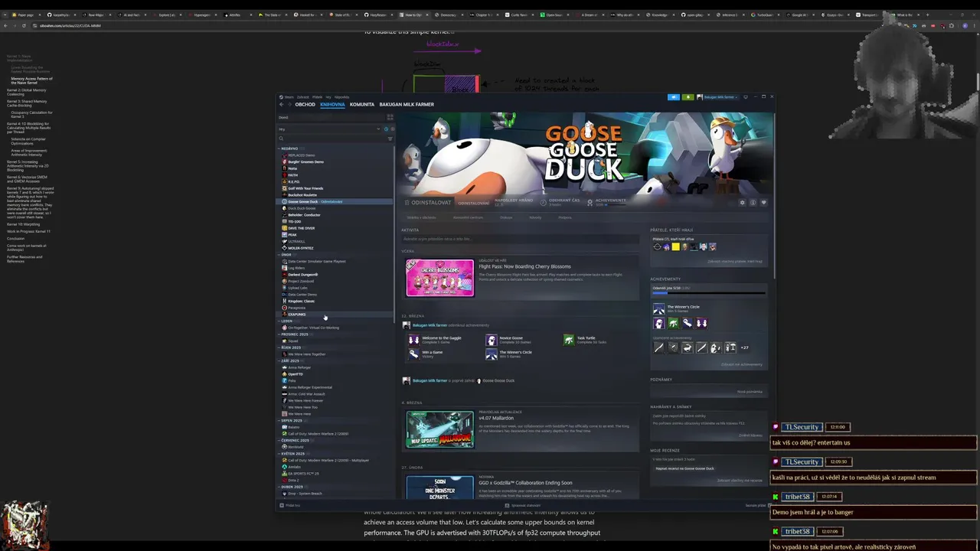Open collections grid view icon beside Domů
This screenshot has width=980, height=551.
pos(390,117)
